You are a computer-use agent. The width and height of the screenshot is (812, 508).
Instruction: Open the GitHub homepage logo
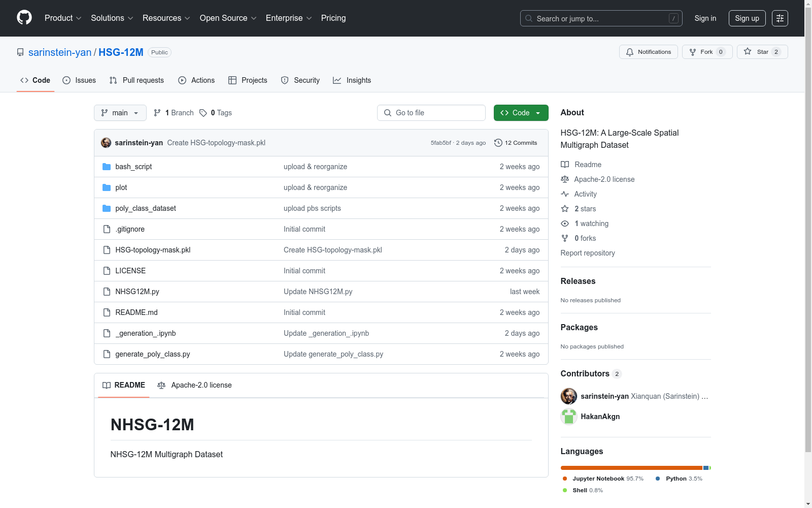24,18
